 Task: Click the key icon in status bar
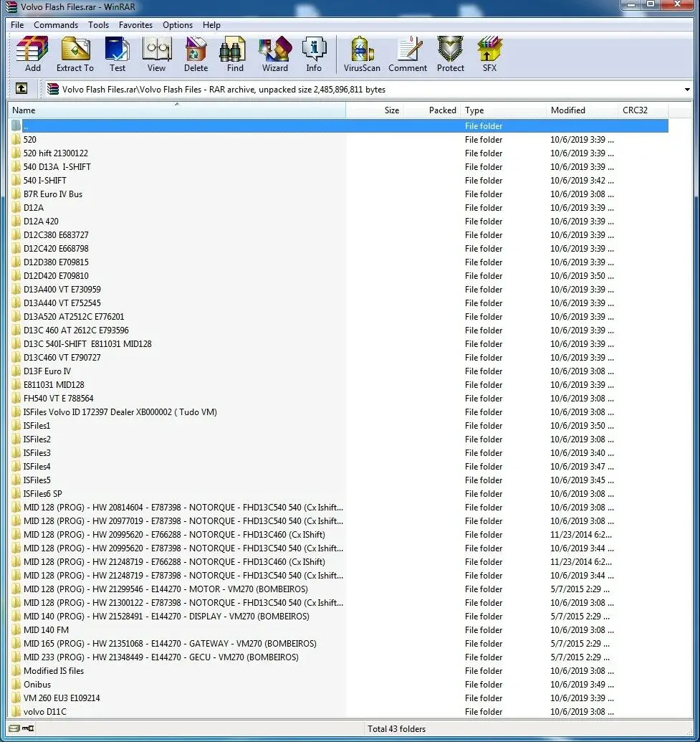pyautogui.click(x=28, y=728)
